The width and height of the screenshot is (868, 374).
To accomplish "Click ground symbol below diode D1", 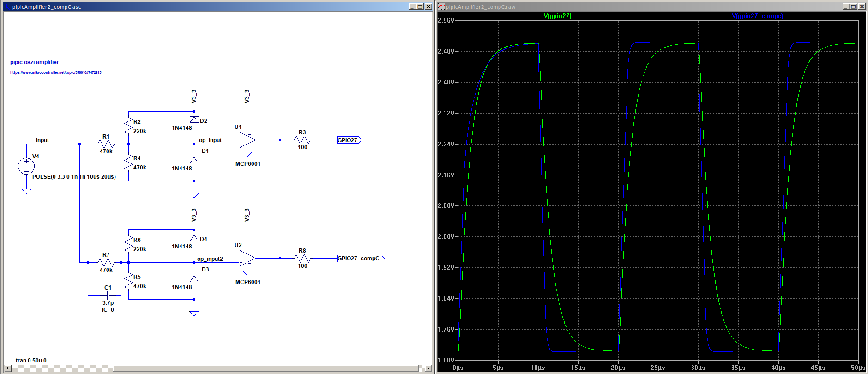I will (194, 195).
